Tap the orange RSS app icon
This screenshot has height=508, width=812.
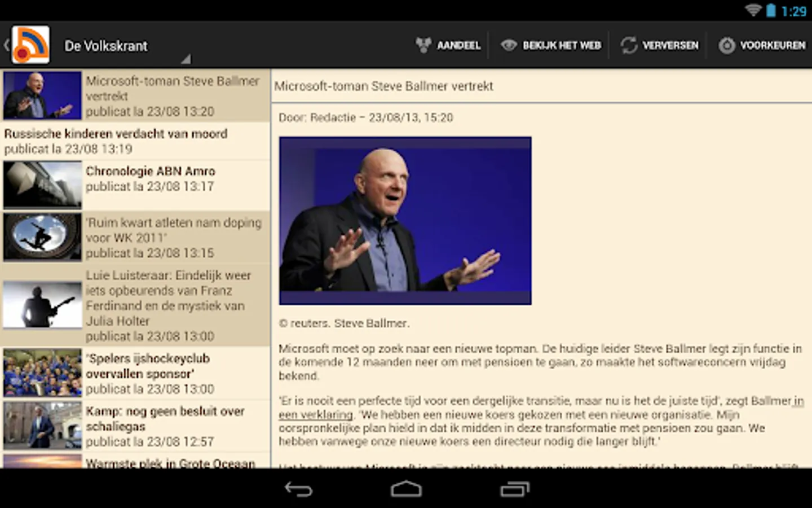(x=30, y=45)
